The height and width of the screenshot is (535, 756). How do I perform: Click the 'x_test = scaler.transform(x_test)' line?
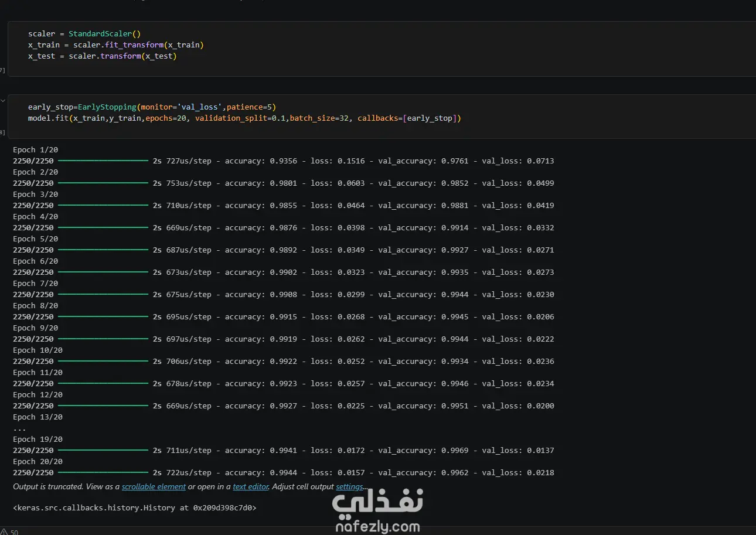[x=103, y=56]
